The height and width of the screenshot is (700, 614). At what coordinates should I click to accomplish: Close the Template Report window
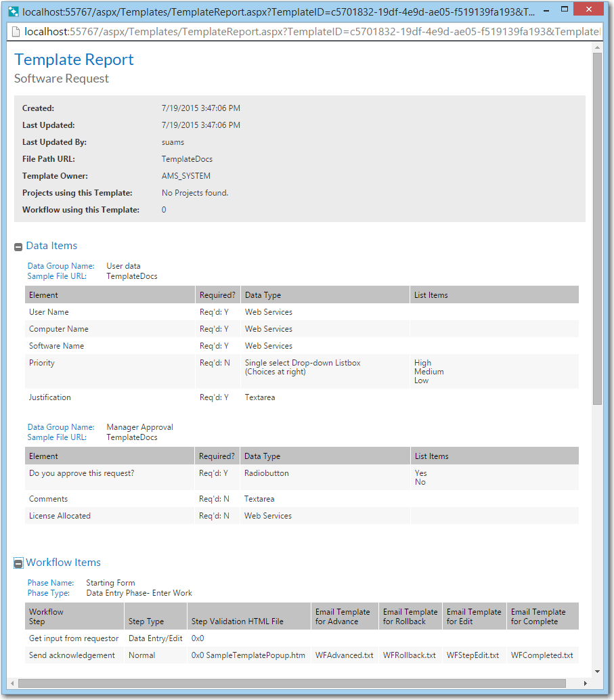[x=588, y=9]
